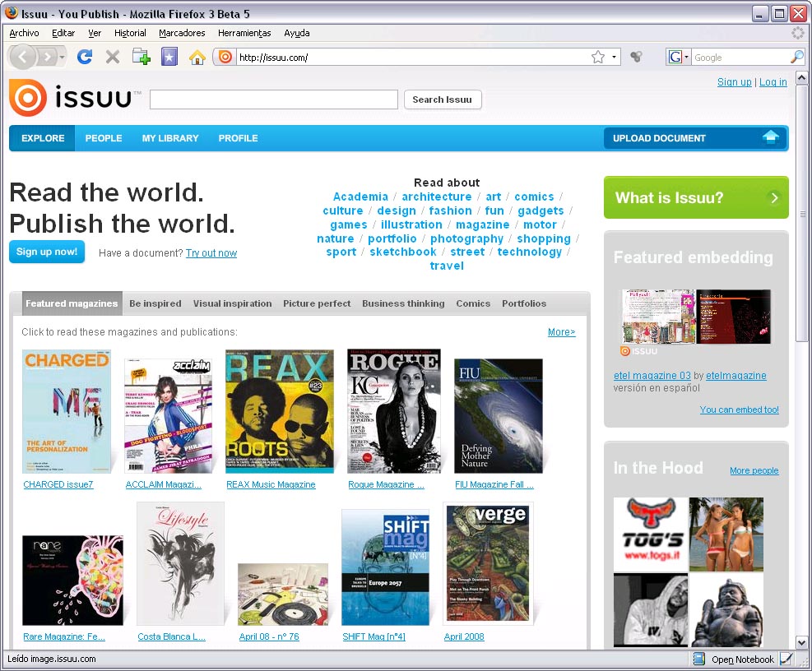Click the Search Issuu button
Image resolution: width=812 pixels, height=671 pixels.
(443, 99)
